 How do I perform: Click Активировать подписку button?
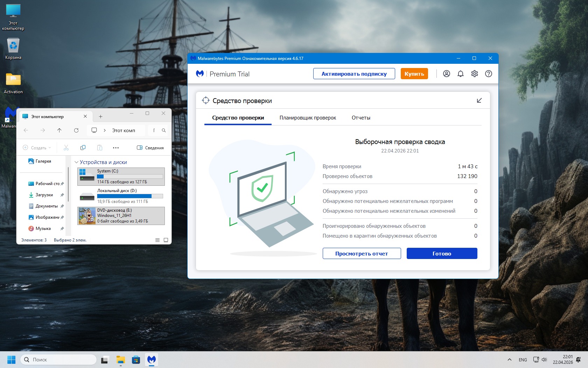pyautogui.click(x=354, y=74)
